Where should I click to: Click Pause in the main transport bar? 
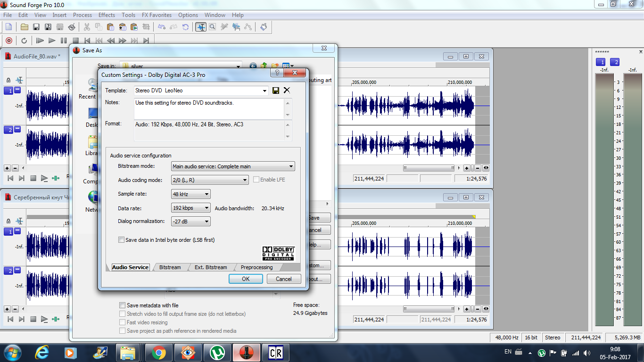point(64,41)
